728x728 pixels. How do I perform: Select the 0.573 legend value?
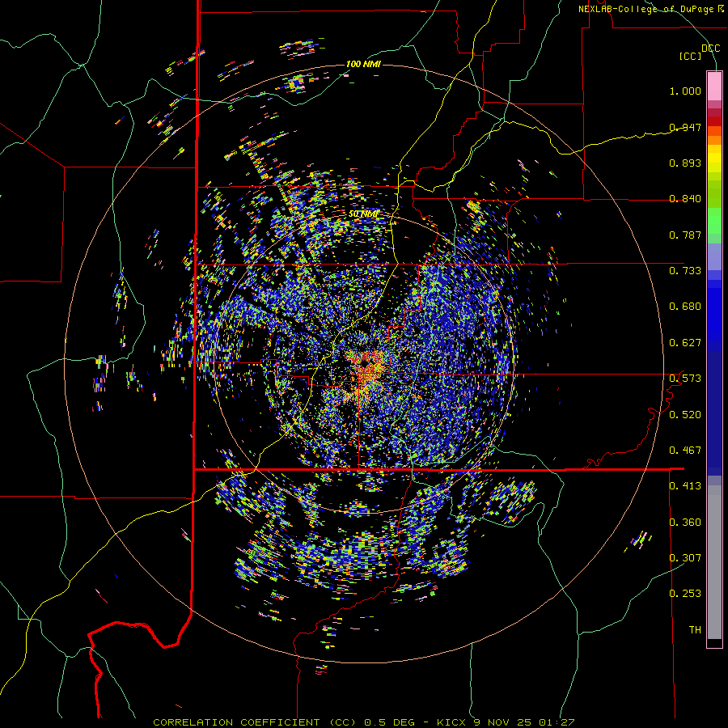click(685, 379)
